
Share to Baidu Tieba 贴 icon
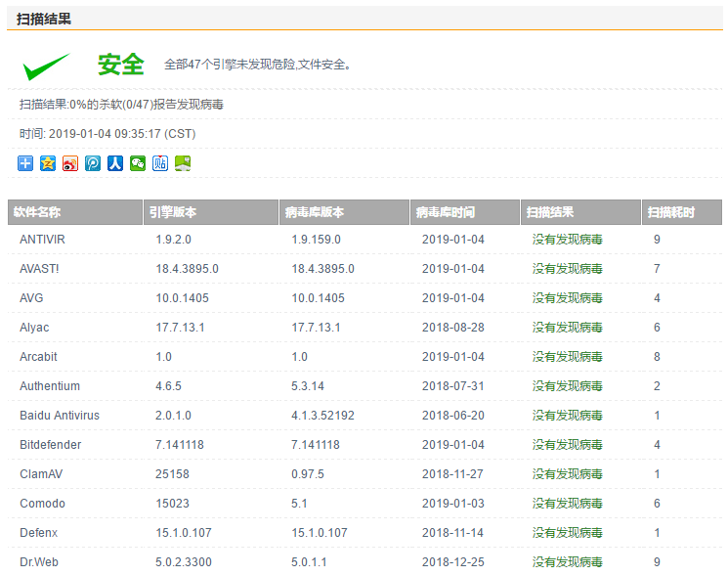click(x=160, y=163)
